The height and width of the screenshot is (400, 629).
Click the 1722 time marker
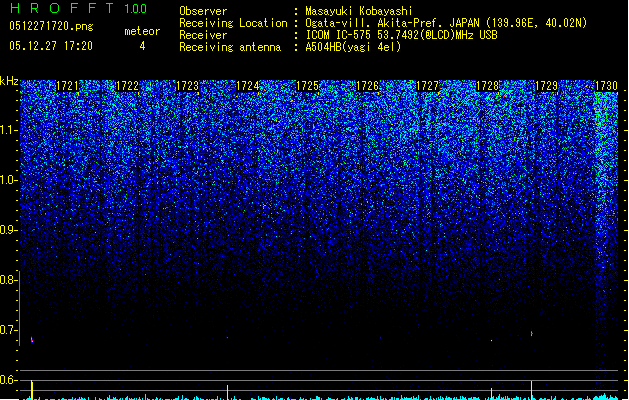[x=127, y=86]
